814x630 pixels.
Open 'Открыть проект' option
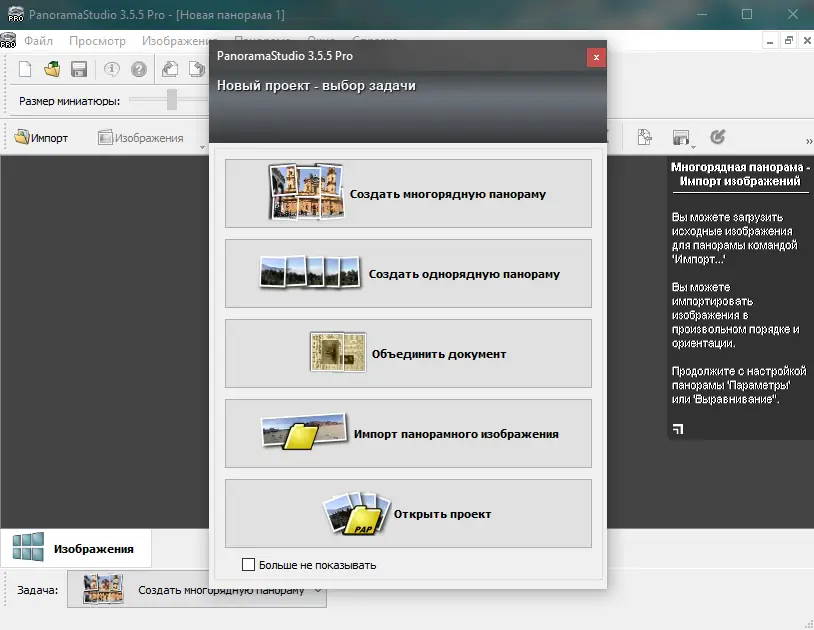407,513
